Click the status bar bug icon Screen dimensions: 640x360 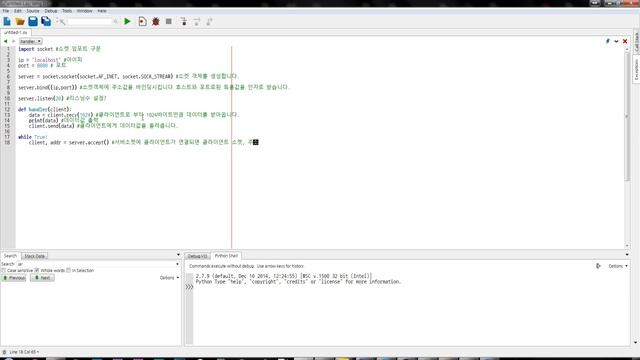coord(4,352)
